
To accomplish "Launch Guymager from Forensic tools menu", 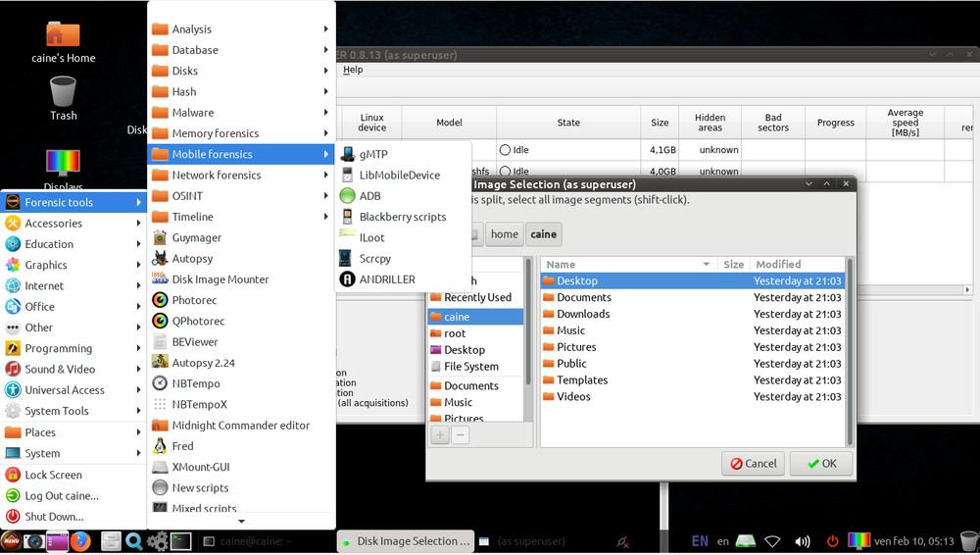I will (x=196, y=237).
